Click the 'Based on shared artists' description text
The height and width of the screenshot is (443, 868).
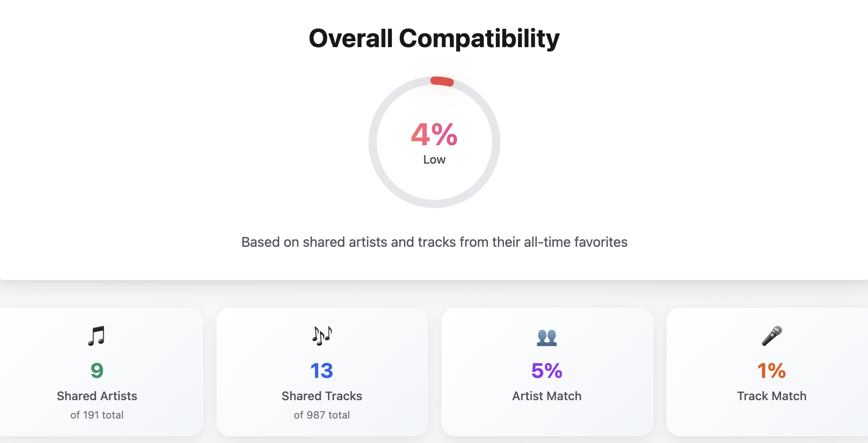point(434,242)
